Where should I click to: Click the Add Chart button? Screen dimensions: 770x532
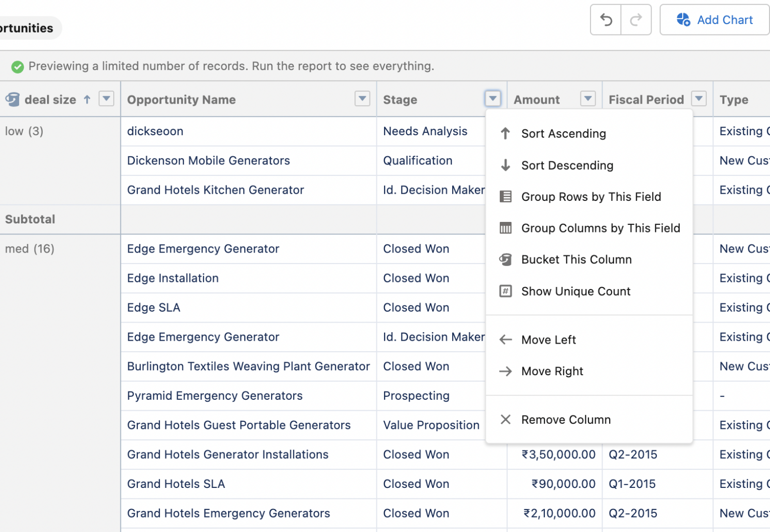(715, 20)
